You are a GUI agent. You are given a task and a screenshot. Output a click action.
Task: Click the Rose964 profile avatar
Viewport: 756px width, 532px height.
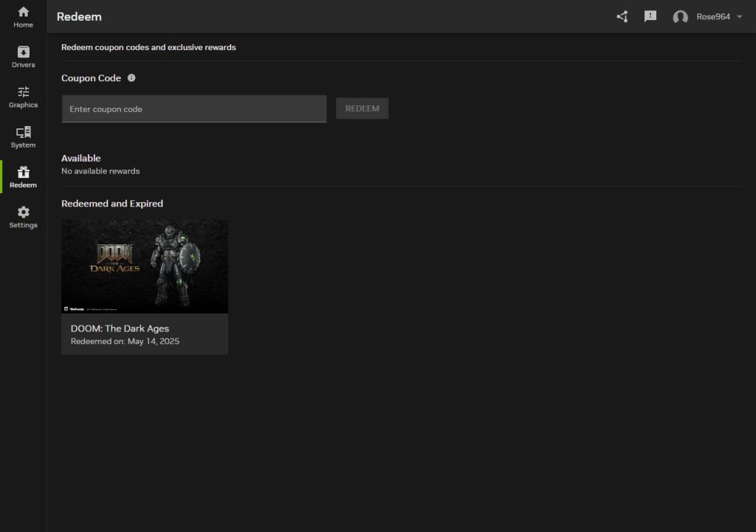(x=680, y=18)
